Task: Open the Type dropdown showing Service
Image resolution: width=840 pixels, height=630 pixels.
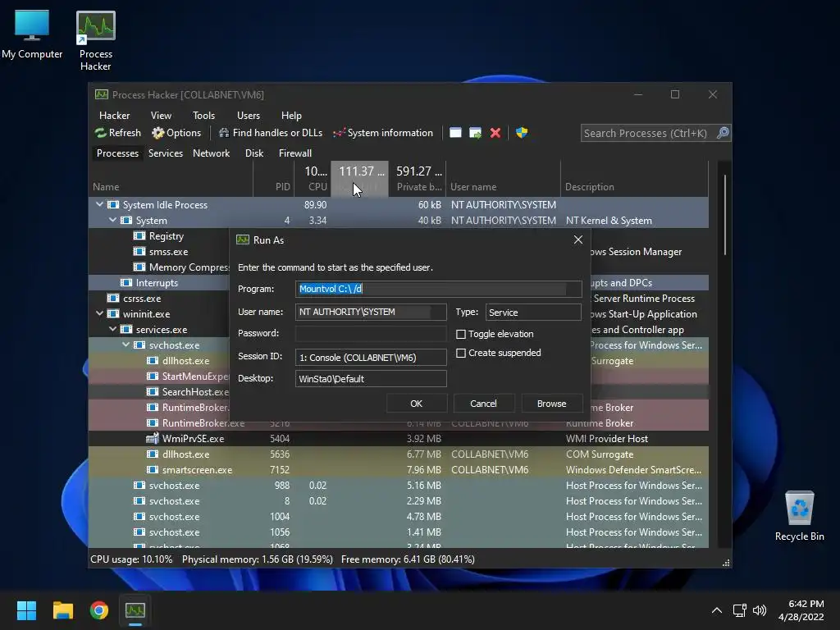Action: 533,313
